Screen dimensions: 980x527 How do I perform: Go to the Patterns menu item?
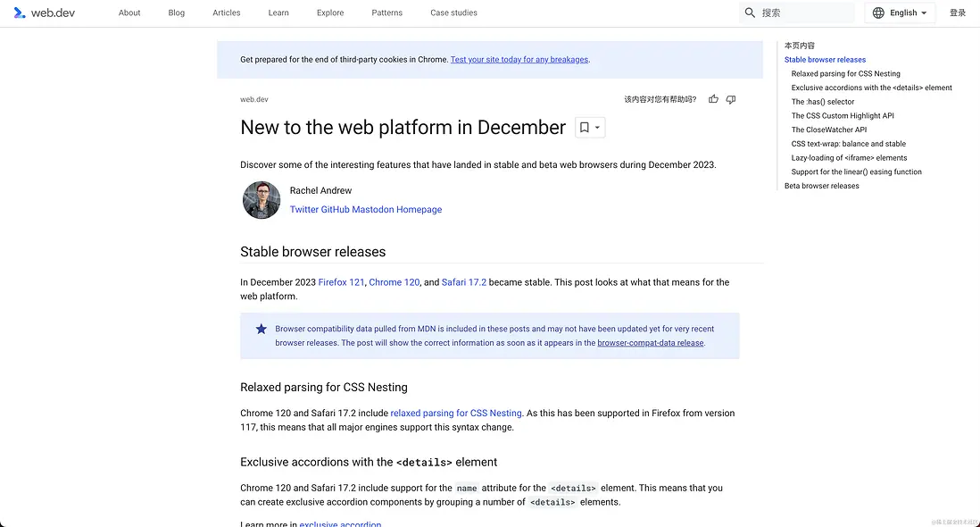(x=386, y=13)
